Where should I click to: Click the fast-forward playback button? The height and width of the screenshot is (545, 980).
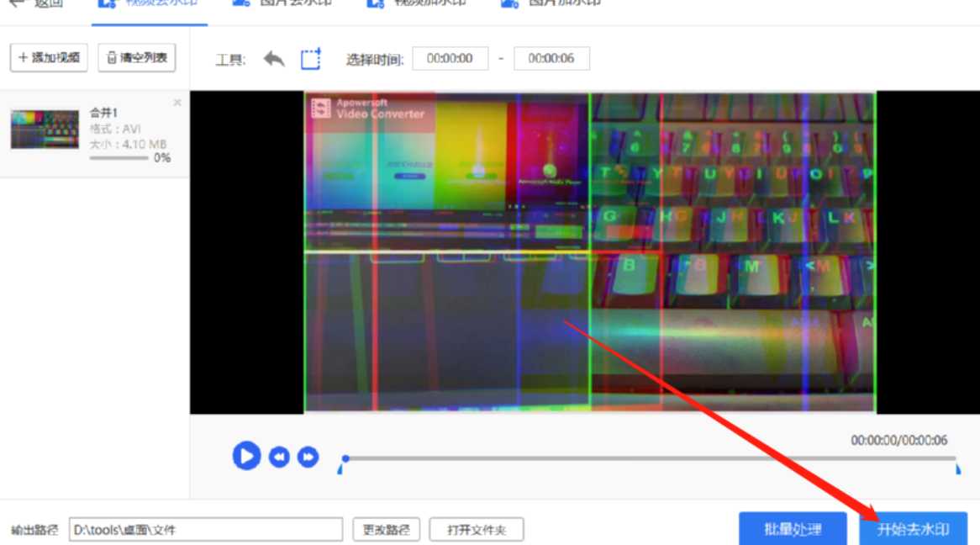308,457
